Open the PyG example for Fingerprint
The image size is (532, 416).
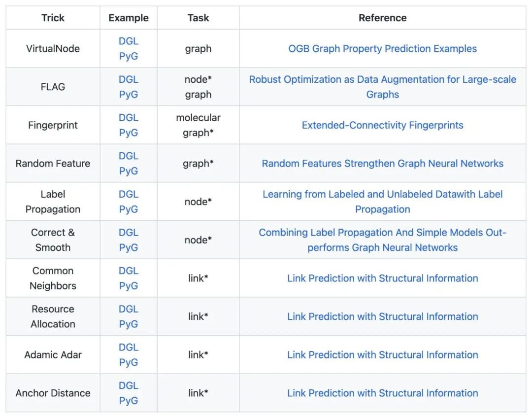click(128, 133)
